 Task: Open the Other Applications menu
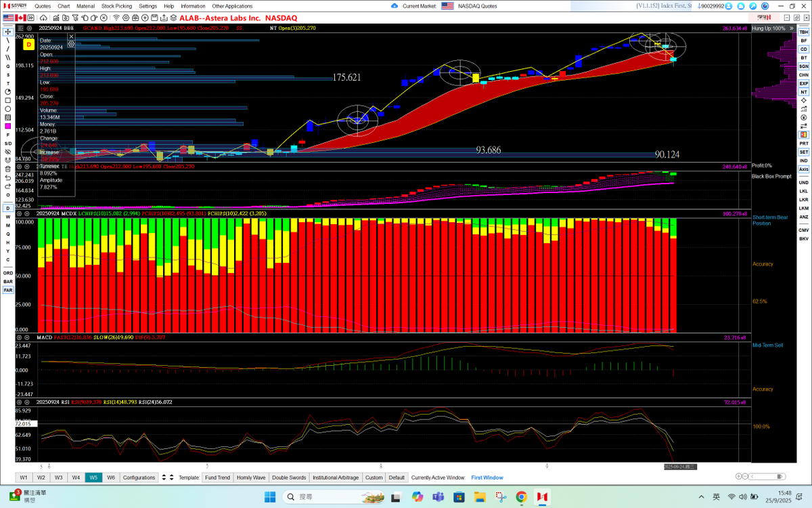point(232,6)
